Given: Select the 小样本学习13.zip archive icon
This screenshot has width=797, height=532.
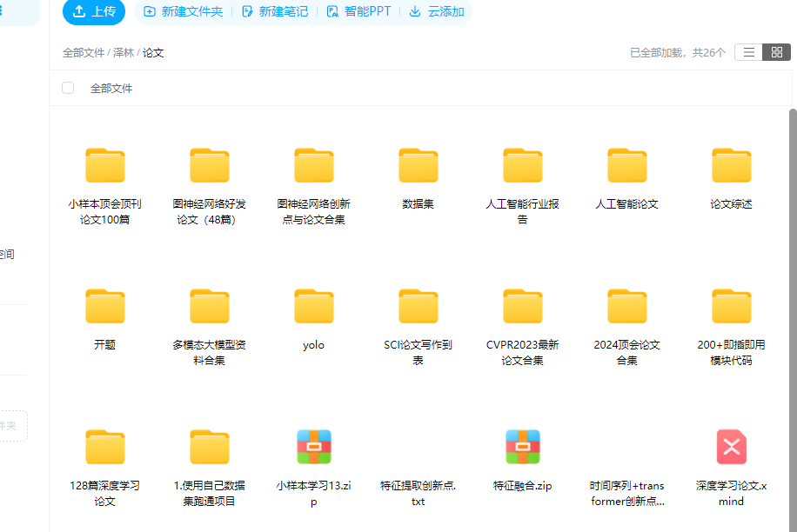Looking at the screenshot, I should (314, 447).
